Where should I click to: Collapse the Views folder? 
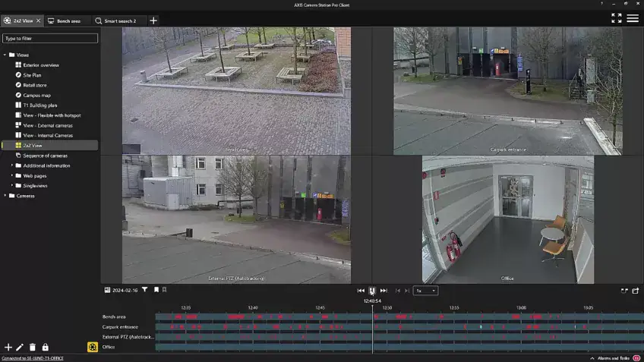(x=5, y=55)
